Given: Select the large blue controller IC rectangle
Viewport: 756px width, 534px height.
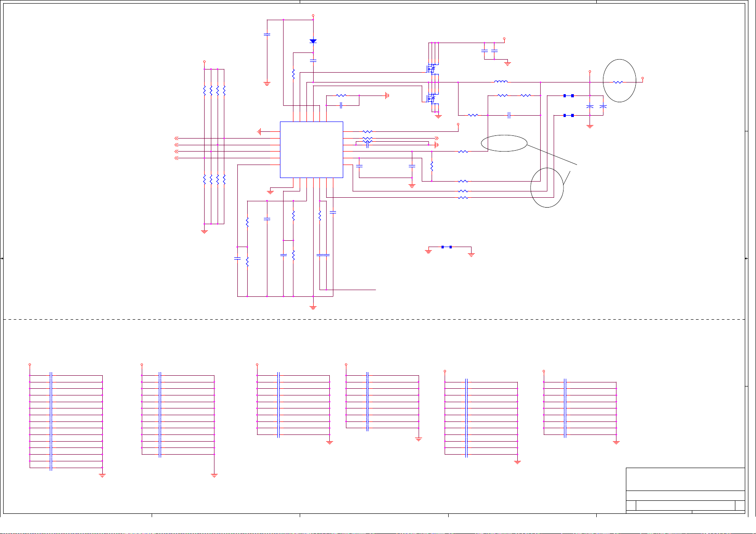Looking at the screenshot, I should pyautogui.click(x=311, y=149).
